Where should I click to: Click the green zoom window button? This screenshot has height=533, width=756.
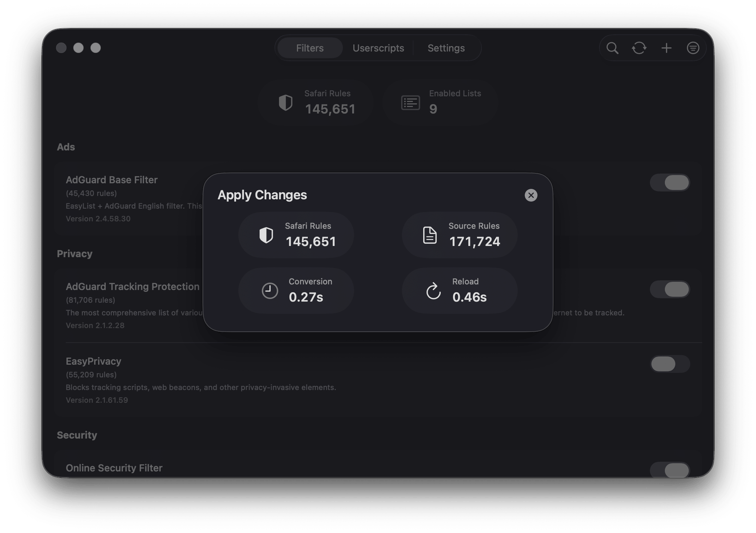click(96, 48)
